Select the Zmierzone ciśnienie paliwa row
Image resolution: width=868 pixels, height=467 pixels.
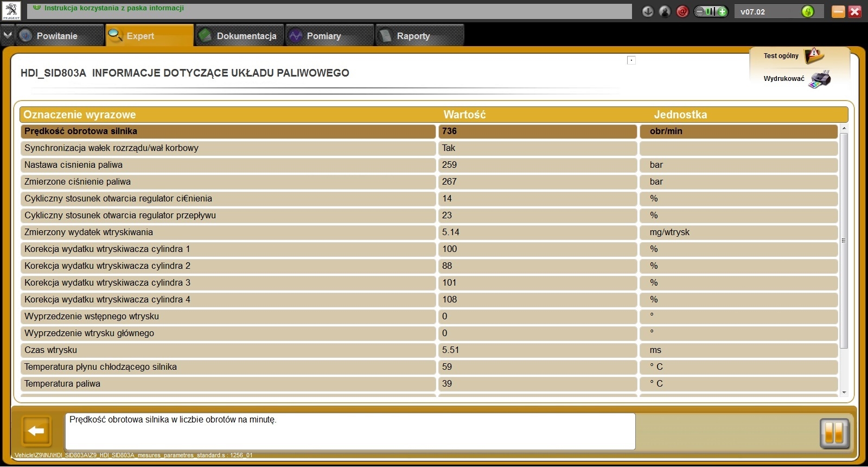pos(430,182)
